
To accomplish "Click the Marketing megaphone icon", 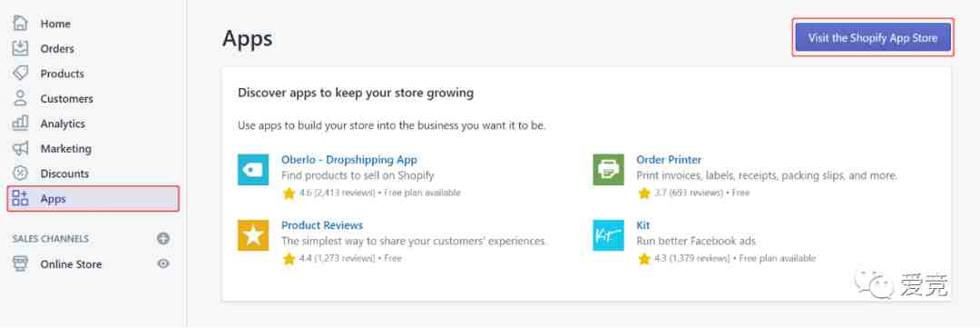I will (x=21, y=148).
